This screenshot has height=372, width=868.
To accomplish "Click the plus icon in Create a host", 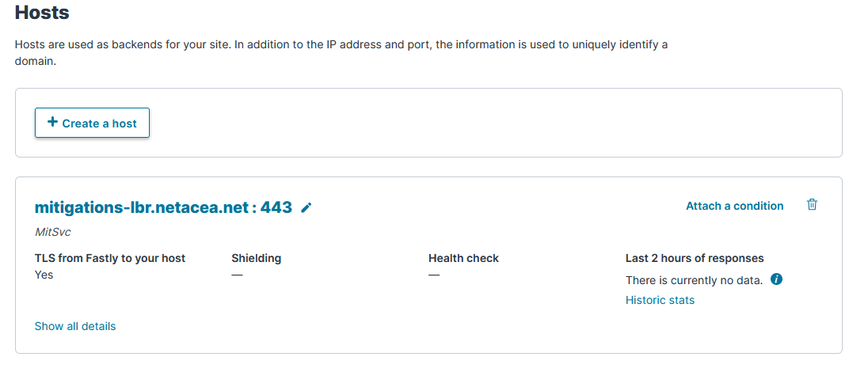I will 52,123.
